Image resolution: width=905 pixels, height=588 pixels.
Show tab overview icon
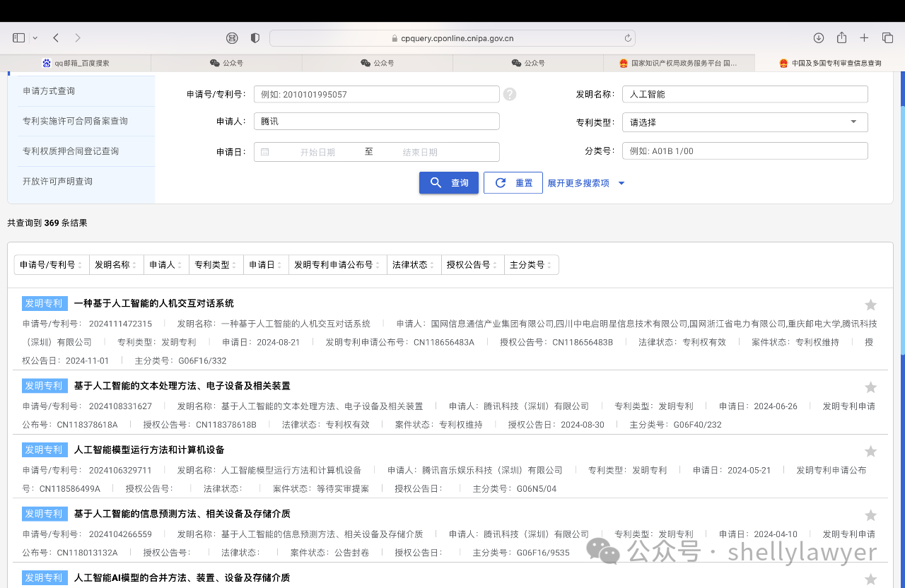coord(887,37)
